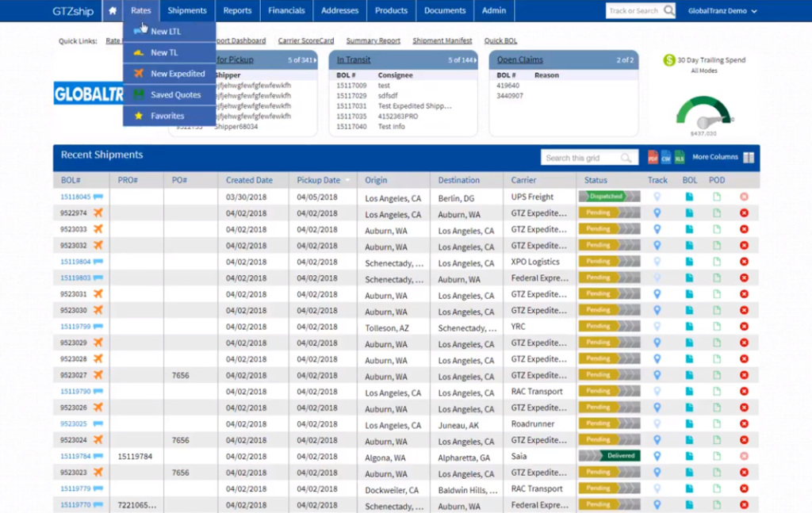Delete shipment 15119803 using the red X
The height and width of the screenshot is (513, 812).
pyautogui.click(x=744, y=278)
